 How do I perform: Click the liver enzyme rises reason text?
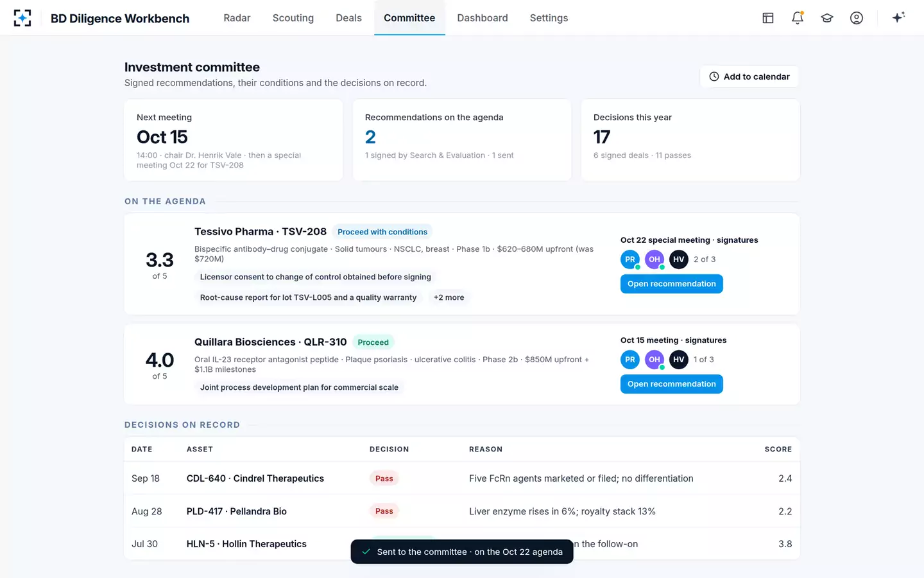coord(562,511)
